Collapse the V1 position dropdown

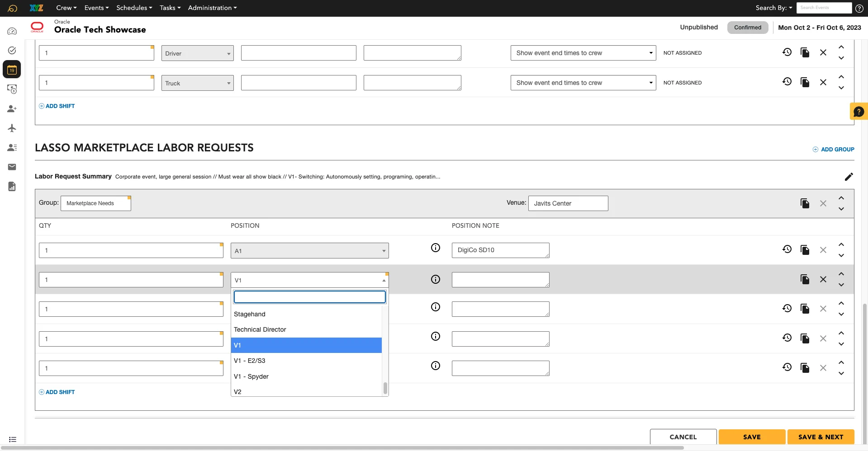(x=310, y=280)
